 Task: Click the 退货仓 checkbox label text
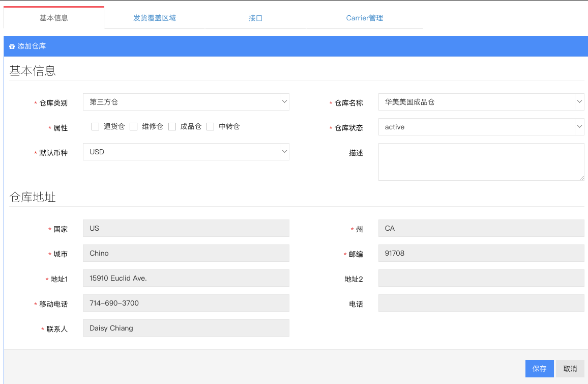pos(114,126)
